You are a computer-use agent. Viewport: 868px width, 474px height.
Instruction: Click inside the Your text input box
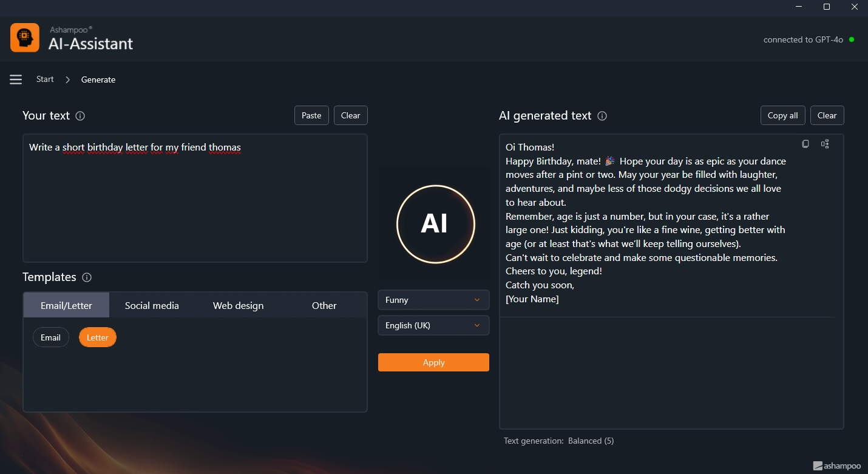click(x=194, y=200)
